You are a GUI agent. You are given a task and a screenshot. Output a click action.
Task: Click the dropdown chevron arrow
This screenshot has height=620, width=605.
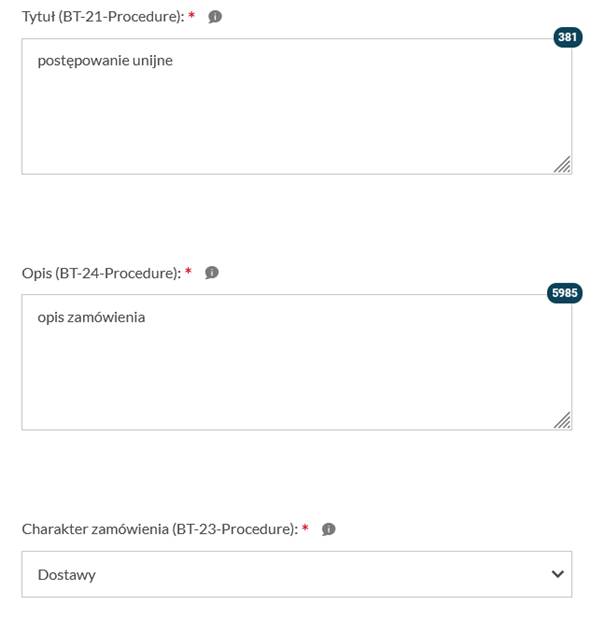pyautogui.click(x=557, y=575)
